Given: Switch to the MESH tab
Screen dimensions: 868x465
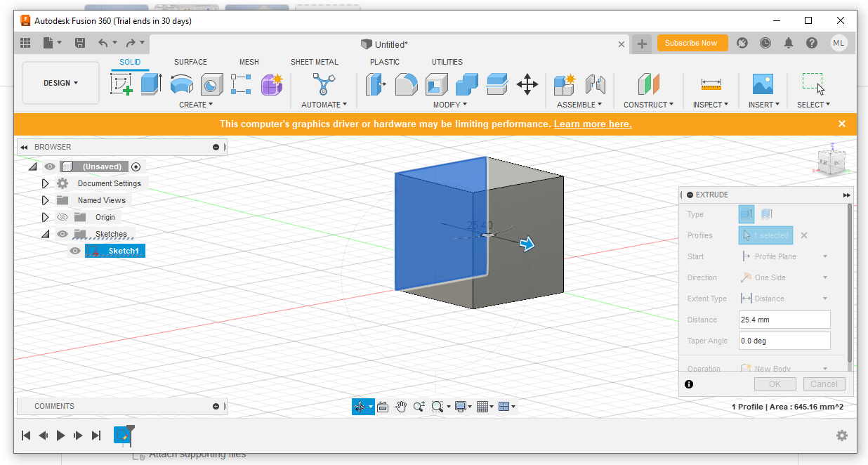Looking at the screenshot, I should pyautogui.click(x=249, y=62).
